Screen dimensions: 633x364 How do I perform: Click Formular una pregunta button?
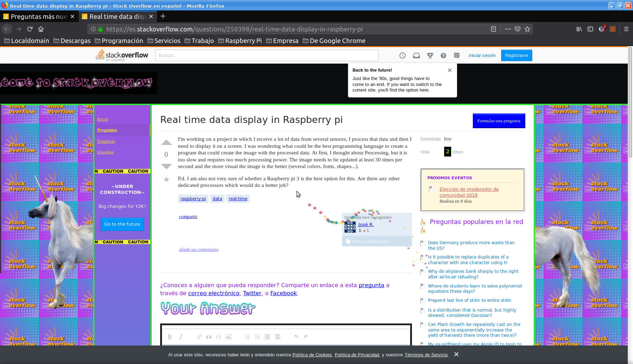click(499, 121)
